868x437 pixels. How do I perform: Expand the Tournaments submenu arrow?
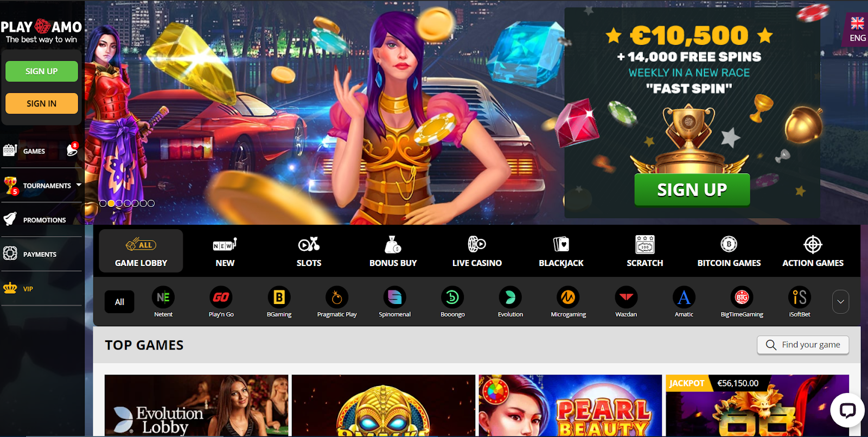[79, 185]
